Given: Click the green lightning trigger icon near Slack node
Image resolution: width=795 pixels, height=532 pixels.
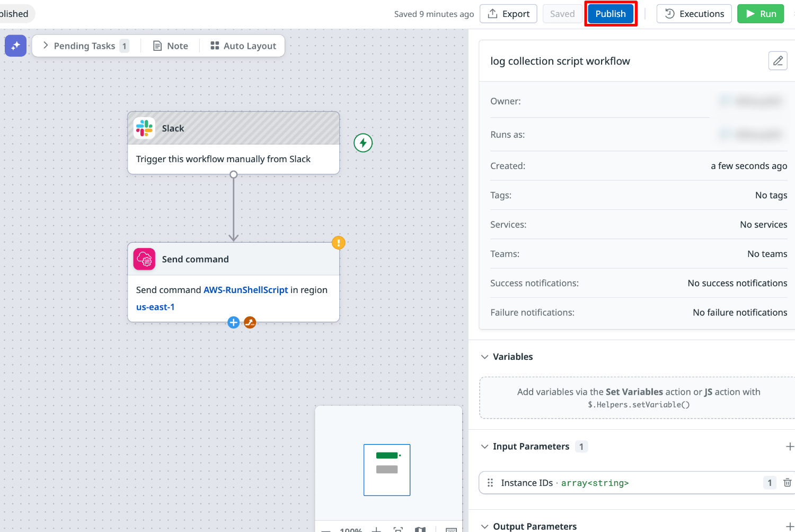Looking at the screenshot, I should click(x=363, y=143).
